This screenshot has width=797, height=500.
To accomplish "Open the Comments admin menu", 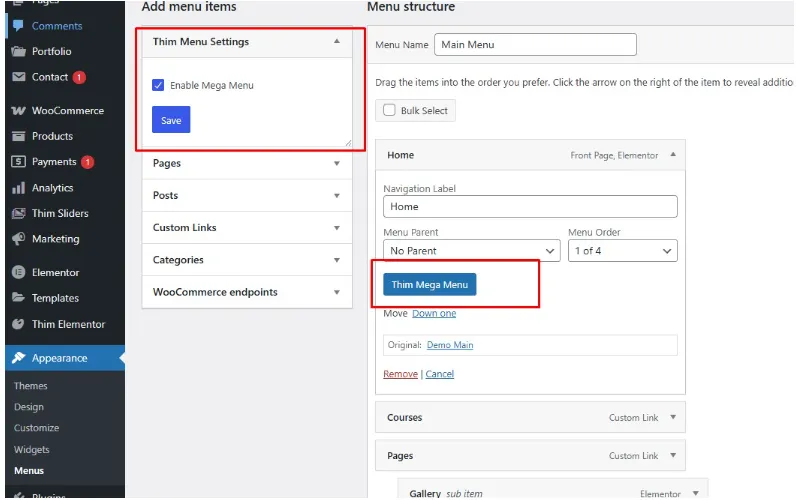I will pyautogui.click(x=57, y=26).
